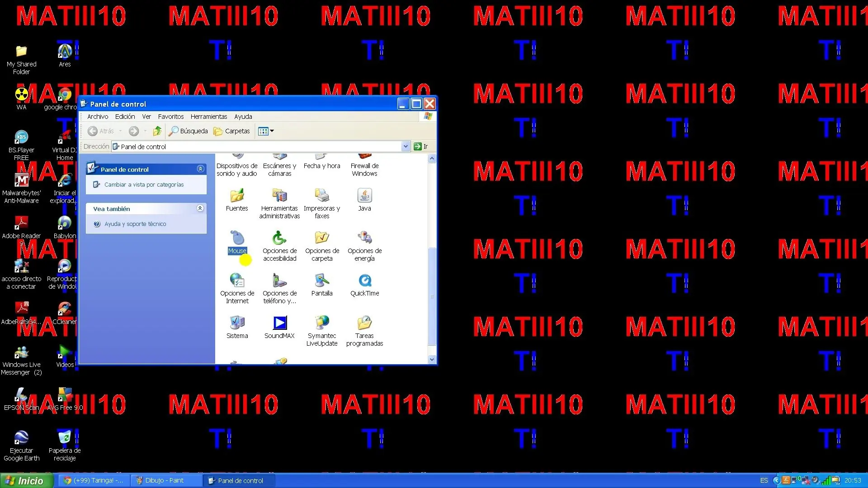
Task: Open Opciones de carpeta icon
Action: coord(322,246)
